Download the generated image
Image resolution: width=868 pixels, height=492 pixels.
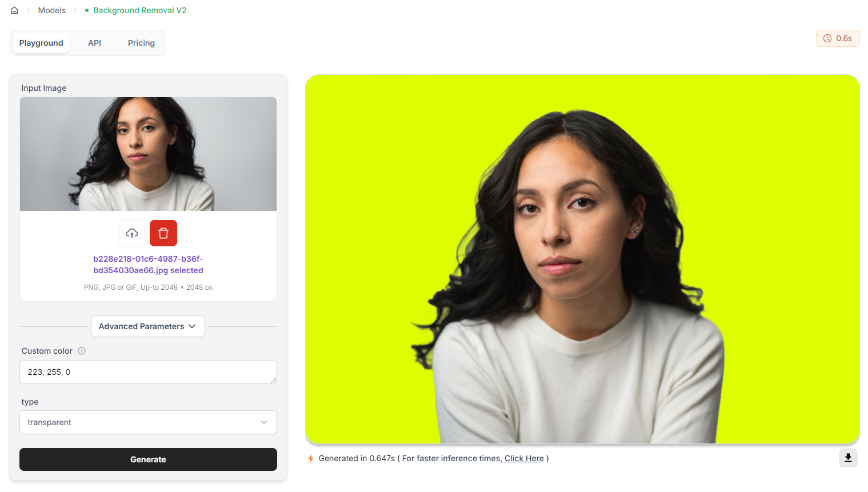tap(848, 458)
